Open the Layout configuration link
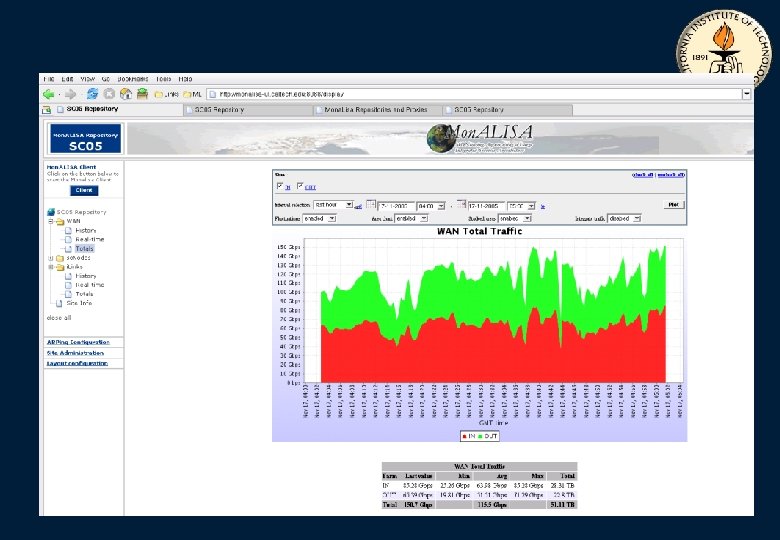 (77, 363)
